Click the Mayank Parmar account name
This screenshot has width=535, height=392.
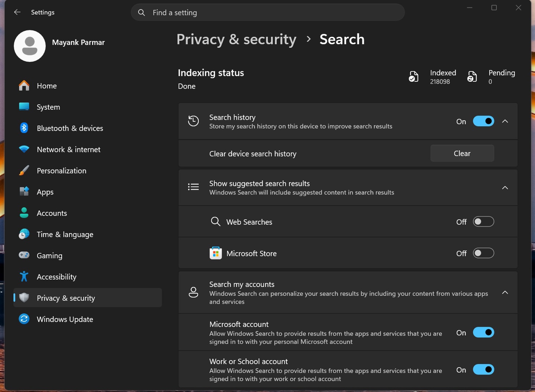click(x=78, y=42)
